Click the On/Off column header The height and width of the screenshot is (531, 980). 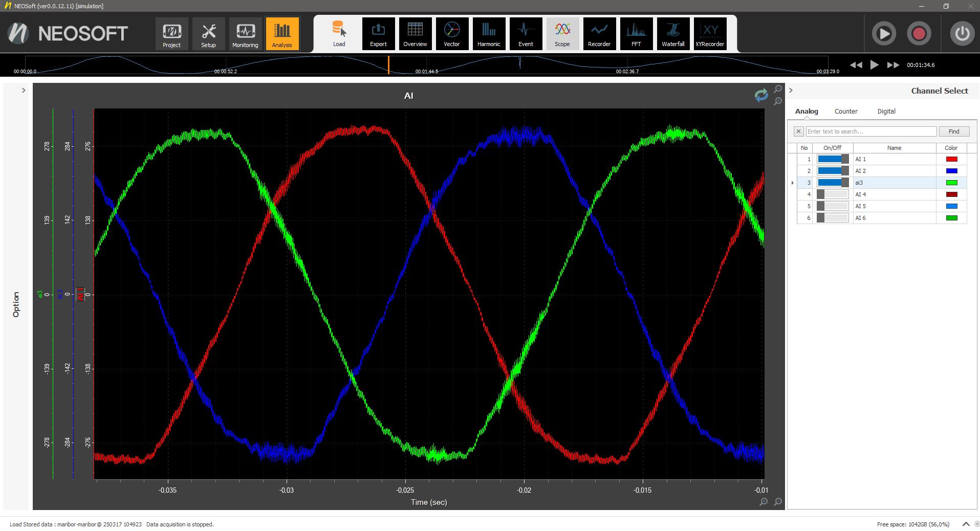(x=832, y=148)
